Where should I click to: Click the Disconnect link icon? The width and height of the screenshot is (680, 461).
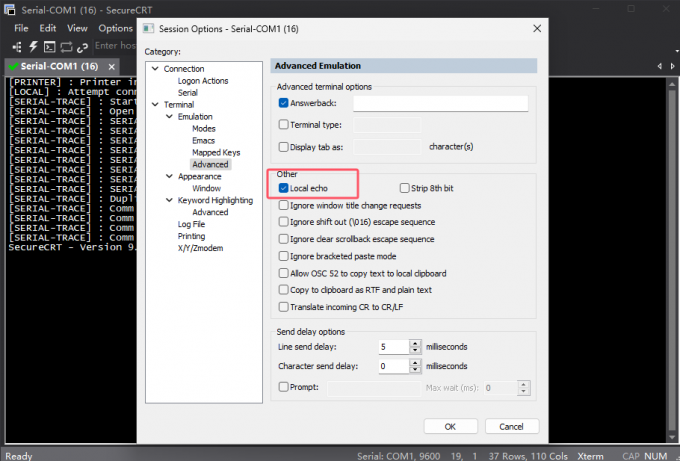click(x=82, y=47)
